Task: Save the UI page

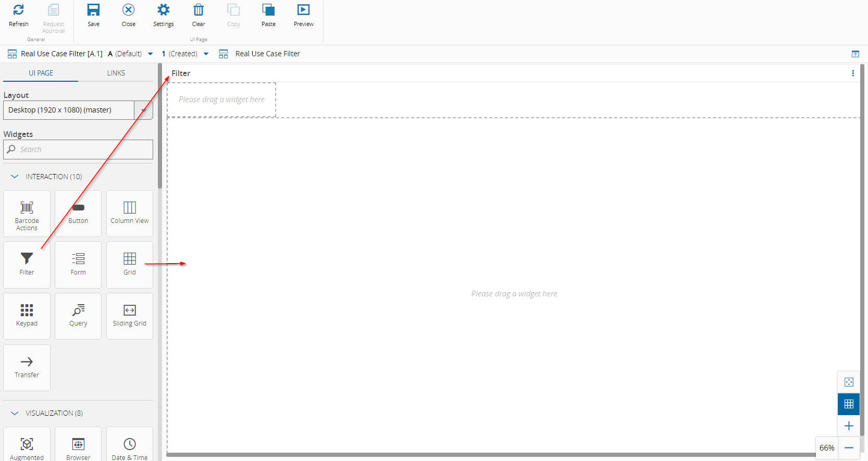Action: (x=93, y=10)
